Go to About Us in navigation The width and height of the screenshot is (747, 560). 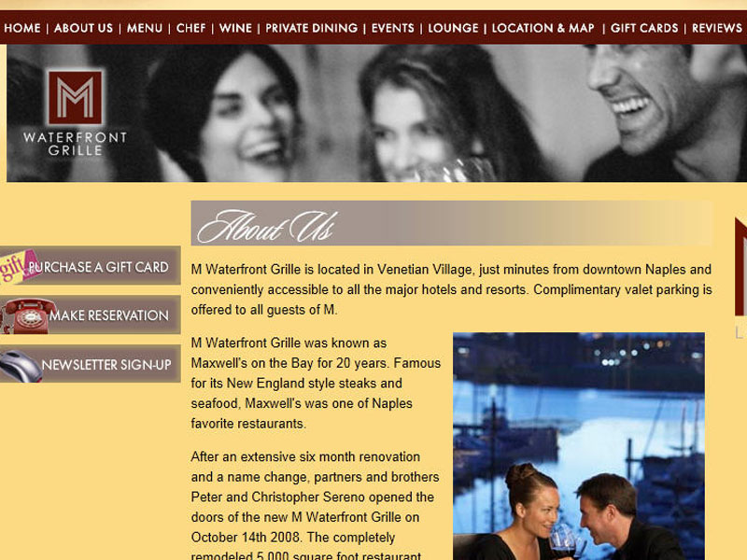(x=83, y=28)
